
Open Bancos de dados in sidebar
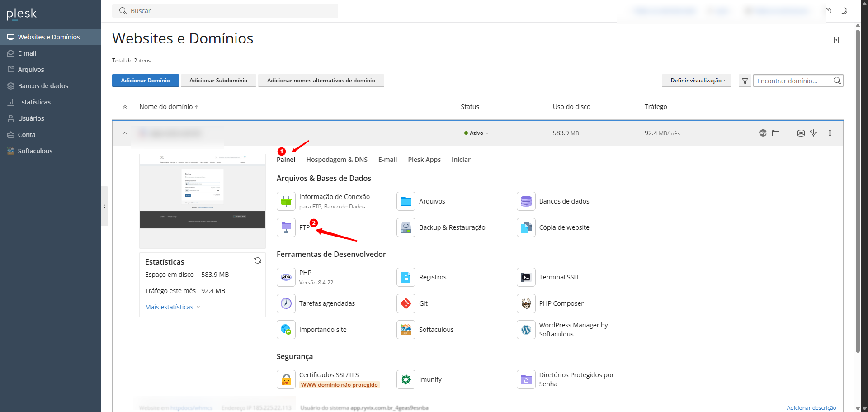tap(51, 86)
